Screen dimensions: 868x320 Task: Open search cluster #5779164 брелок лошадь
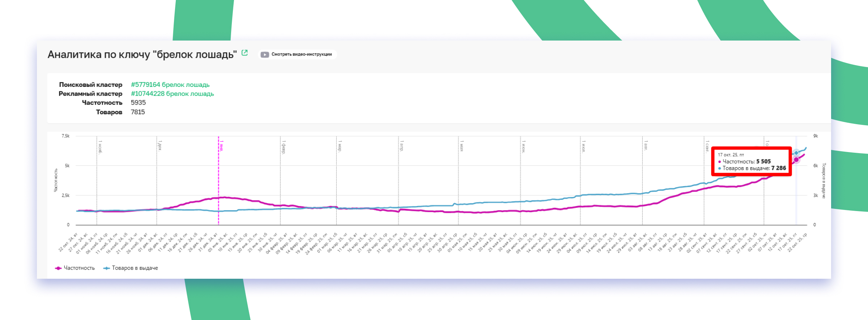coord(170,85)
